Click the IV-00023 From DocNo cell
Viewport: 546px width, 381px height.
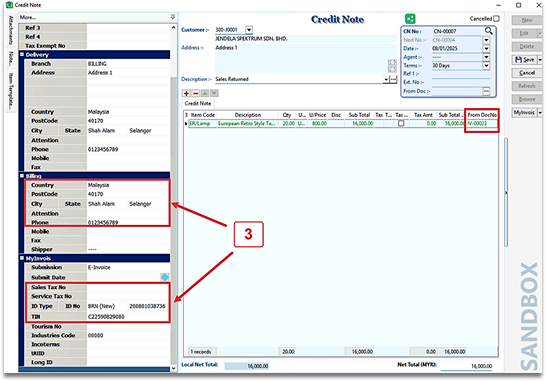tap(482, 124)
